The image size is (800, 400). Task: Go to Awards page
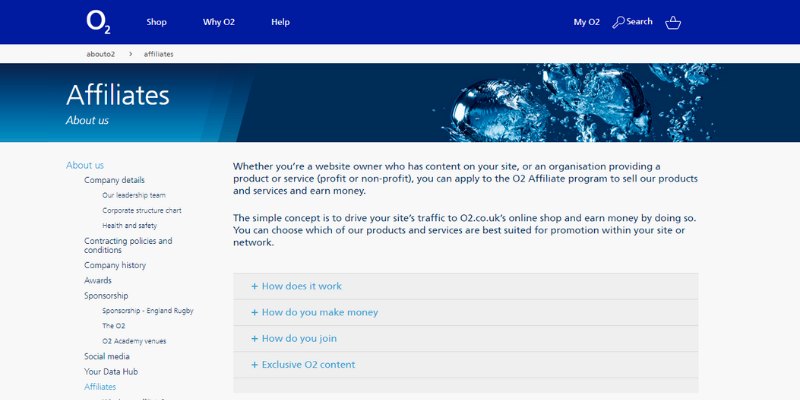click(98, 281)
